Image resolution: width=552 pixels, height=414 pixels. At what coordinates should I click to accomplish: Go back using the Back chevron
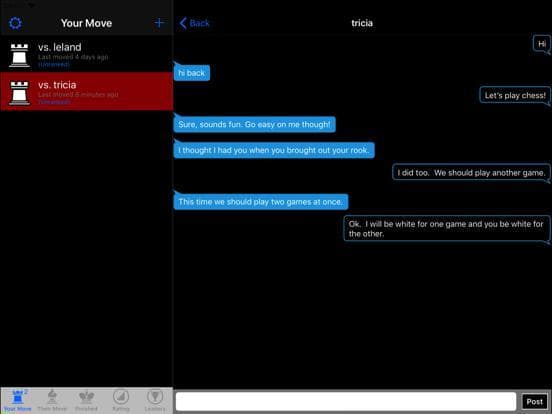tap(194, 23)
